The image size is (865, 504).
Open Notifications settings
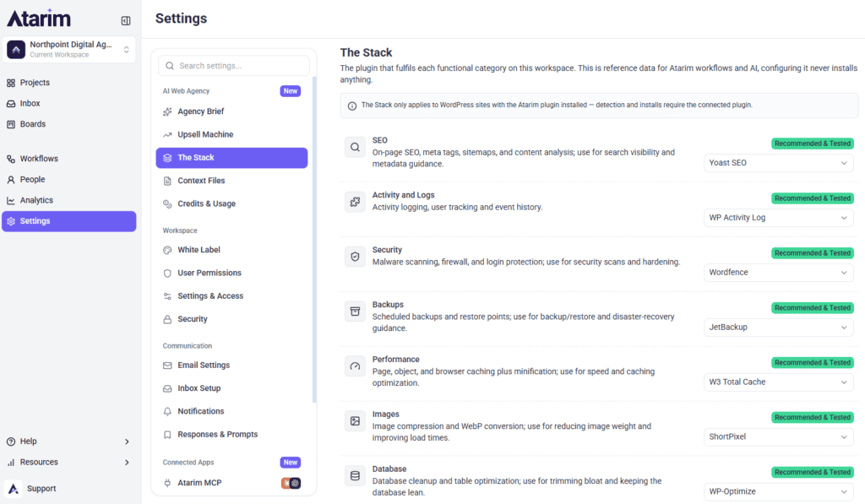point(231,412)
